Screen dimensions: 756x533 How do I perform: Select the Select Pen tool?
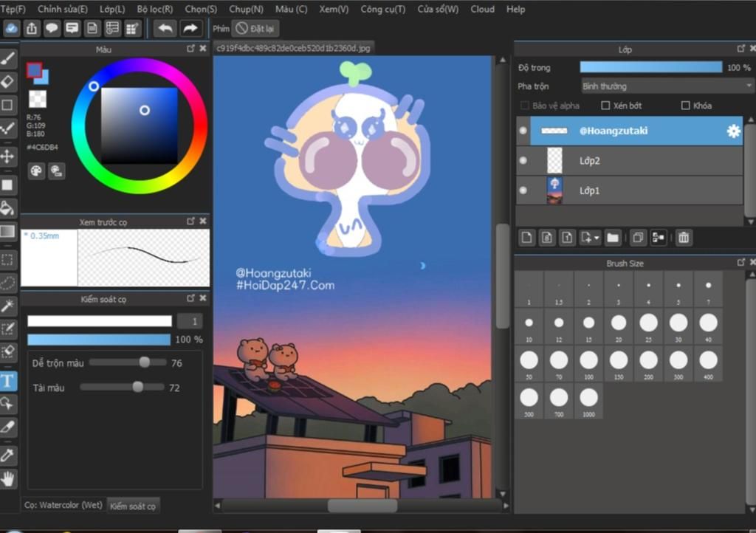click(7, 329)
